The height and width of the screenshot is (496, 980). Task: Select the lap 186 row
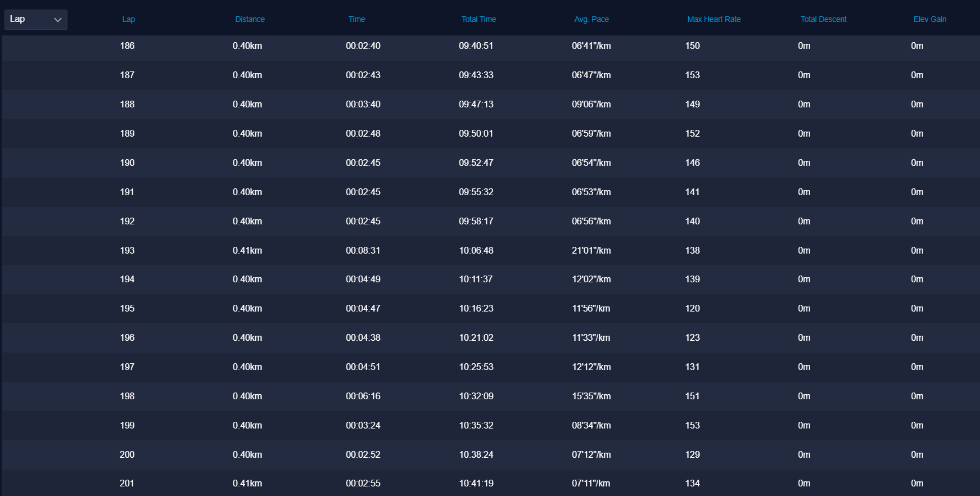click(x=127, y=46)
